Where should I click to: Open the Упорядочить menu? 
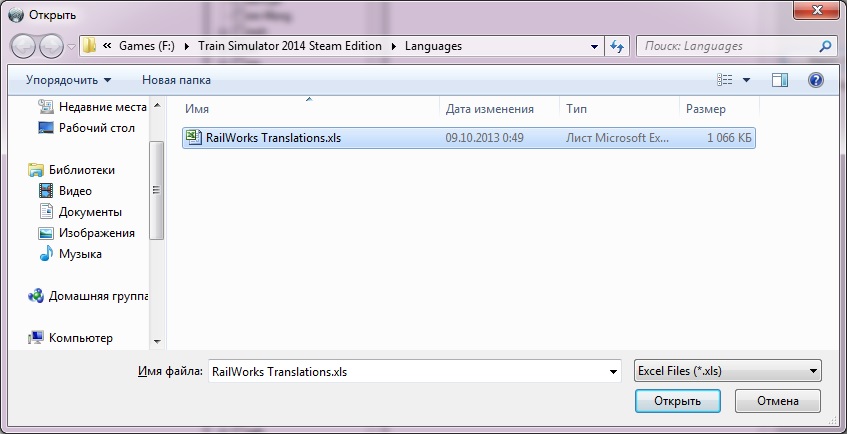coord(69,79)
